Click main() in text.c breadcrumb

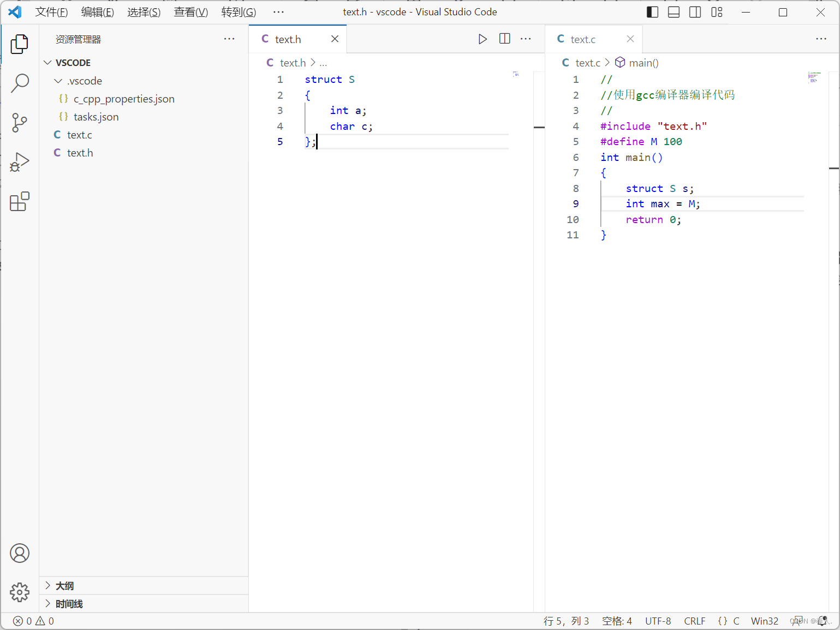coord(644,63)
